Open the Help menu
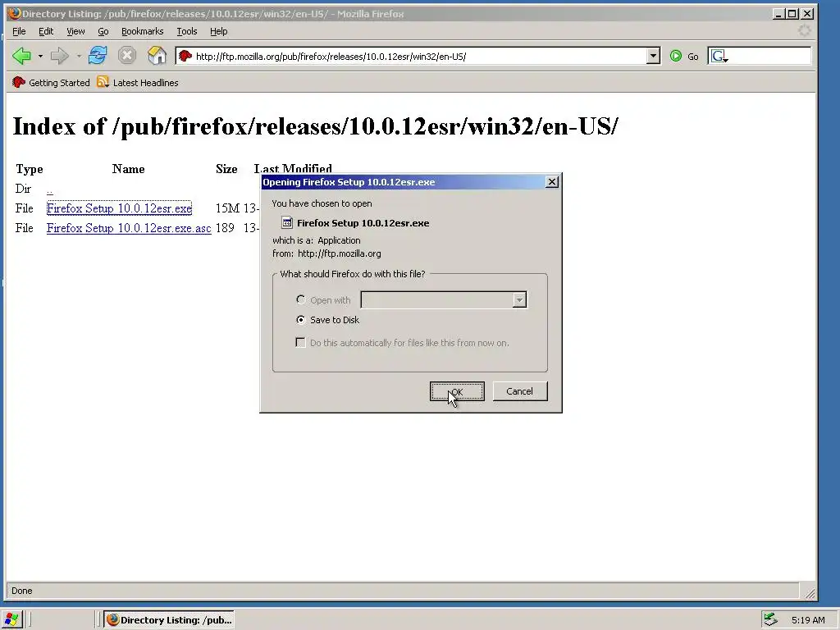The width and height of the screenshot is (840, 630). click(x=218, y=31)
